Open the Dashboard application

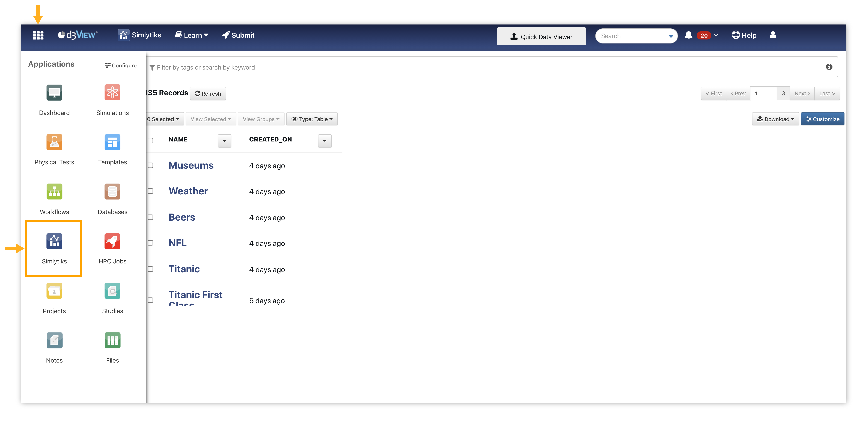(x=54, y=100)
